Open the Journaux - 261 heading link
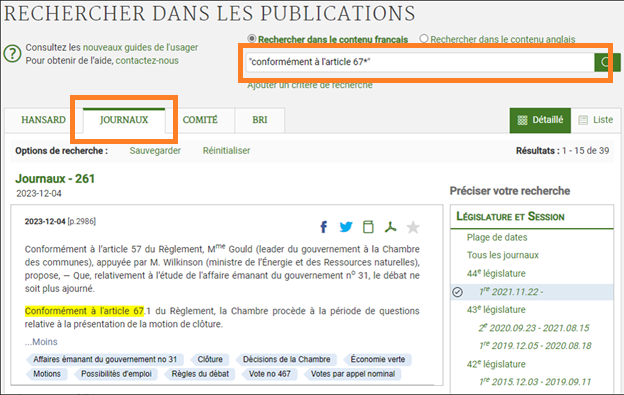The width and height of the screenshot is (624, 395). pyautogui.click(x=55, y=179)
